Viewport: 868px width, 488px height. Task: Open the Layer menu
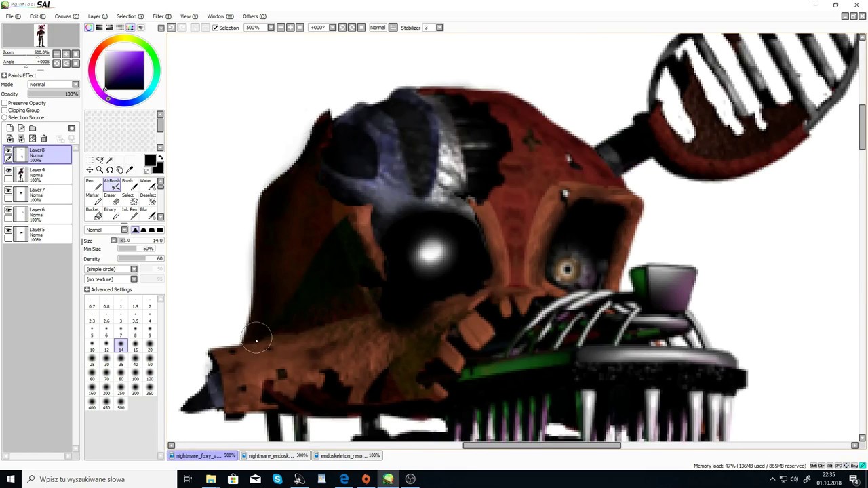pos(97,16)
